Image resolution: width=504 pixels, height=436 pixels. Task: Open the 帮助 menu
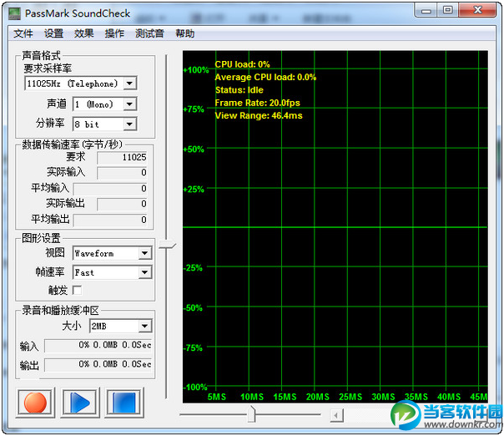click(x=184, y=33)
